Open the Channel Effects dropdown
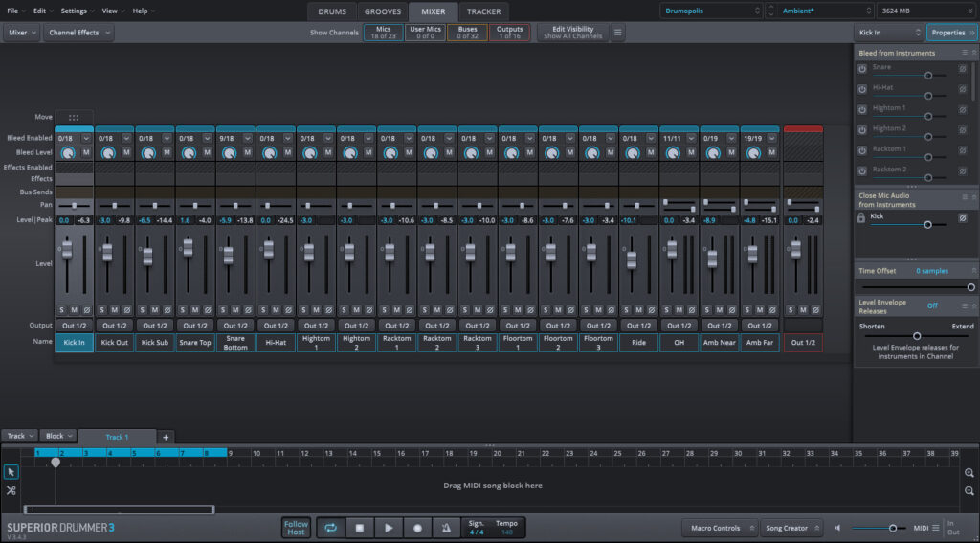Viewport: 980px width, 543px height. point(78,33)
